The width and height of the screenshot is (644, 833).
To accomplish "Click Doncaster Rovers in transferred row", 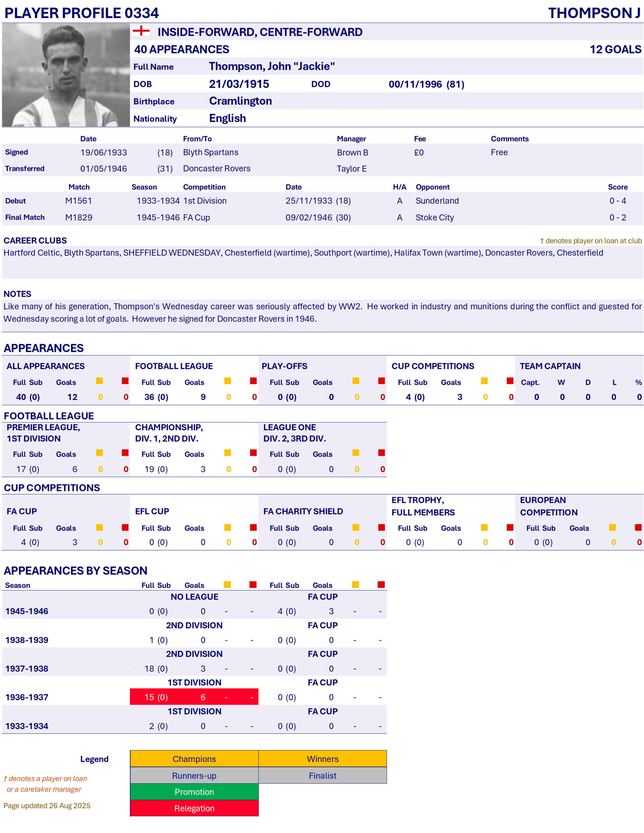I will tap(217, 169).
